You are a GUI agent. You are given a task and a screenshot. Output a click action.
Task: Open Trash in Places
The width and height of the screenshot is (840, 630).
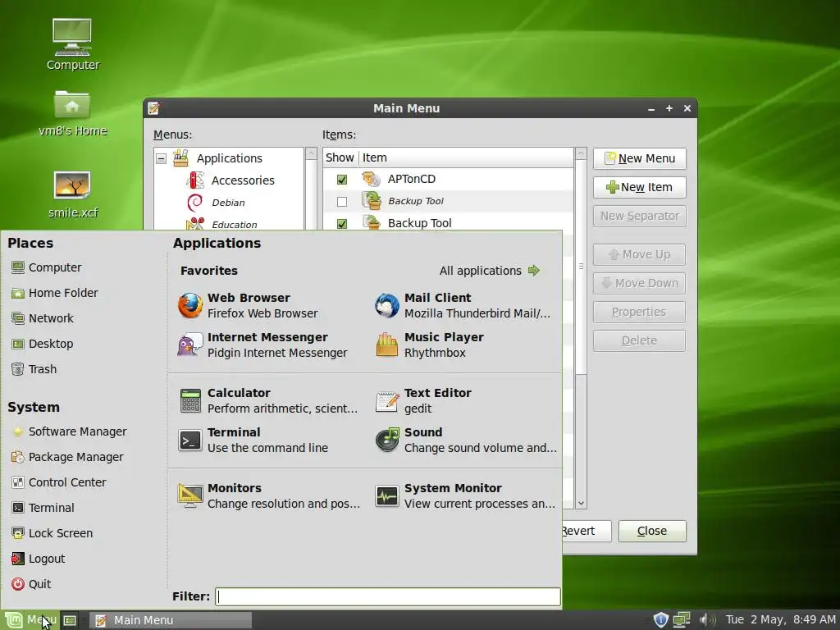(34, 369)
